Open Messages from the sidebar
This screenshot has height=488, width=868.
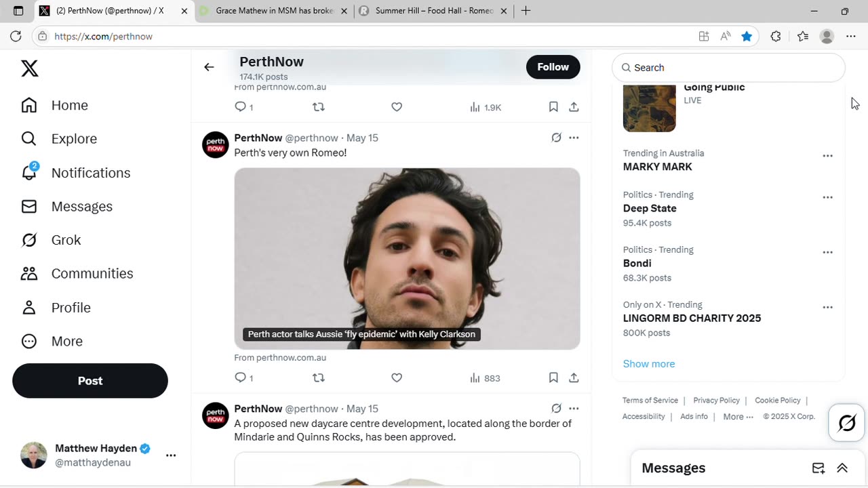coord(66,207)
